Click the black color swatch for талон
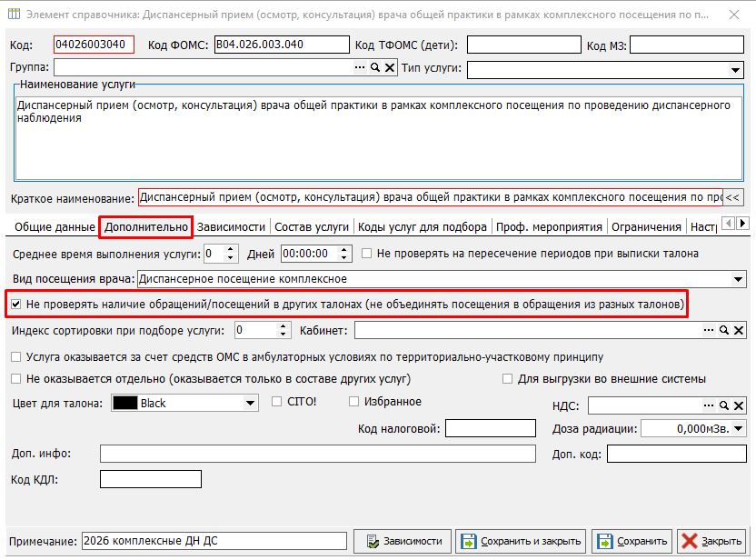The height and width of the screenshot is (560, 756). [125, 403]
